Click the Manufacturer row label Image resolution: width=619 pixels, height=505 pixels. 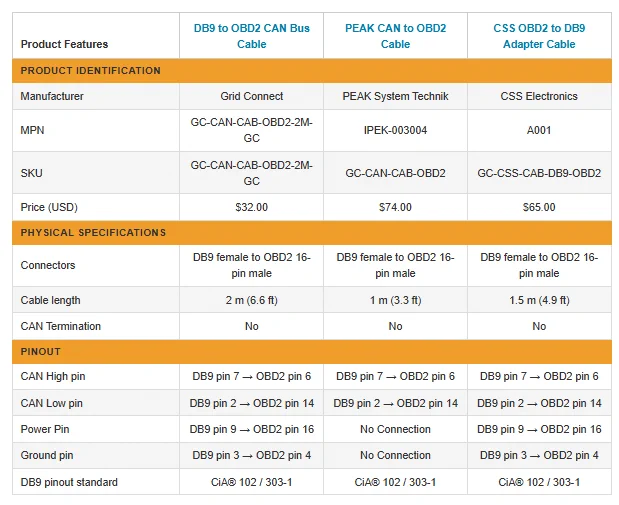tap(52, 96)
